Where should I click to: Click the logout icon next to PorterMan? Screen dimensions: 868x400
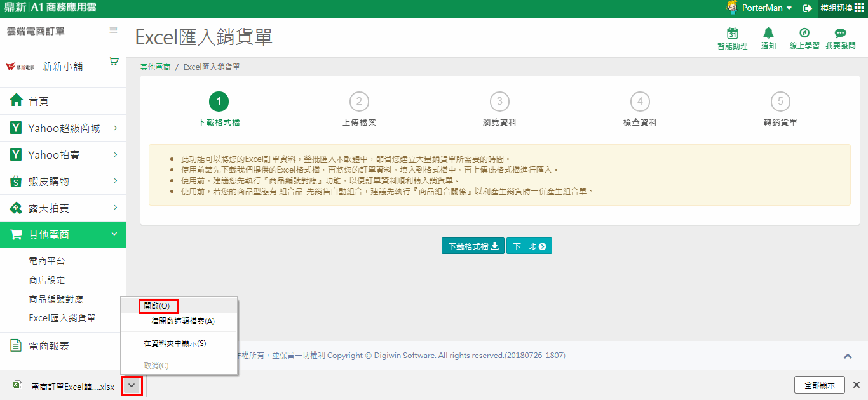coord(808,8)
